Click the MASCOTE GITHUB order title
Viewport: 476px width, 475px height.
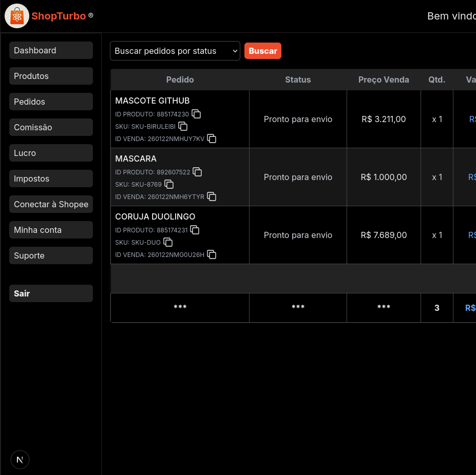pyautogui.click(x=153, y=101)
